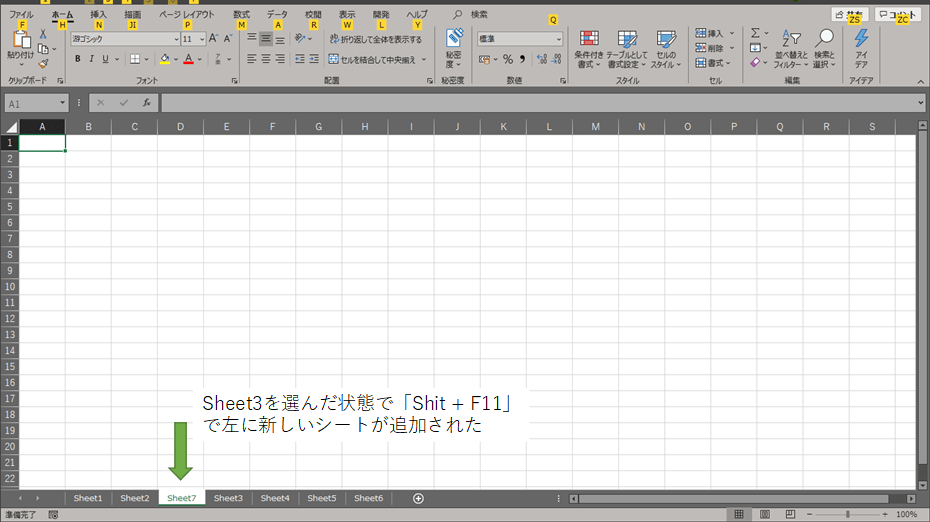Click the Paste clipboard icon
This screenshot has height=522, width=930.
click(21, 40)
